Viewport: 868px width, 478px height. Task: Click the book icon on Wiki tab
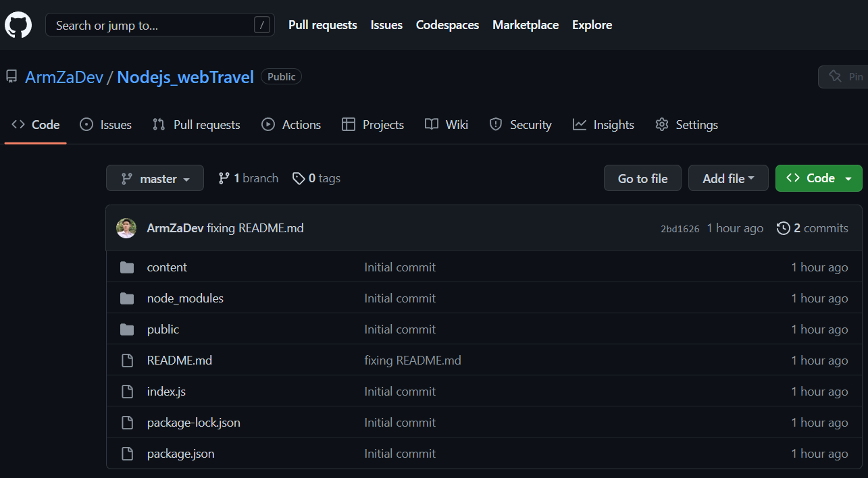[x=432, y=124]
